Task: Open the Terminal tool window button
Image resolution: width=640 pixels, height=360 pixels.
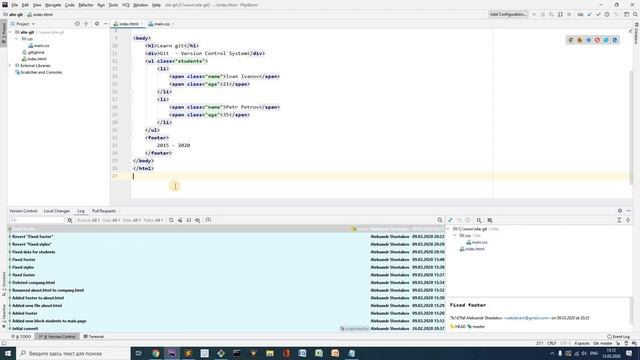Action: [93, 337]
